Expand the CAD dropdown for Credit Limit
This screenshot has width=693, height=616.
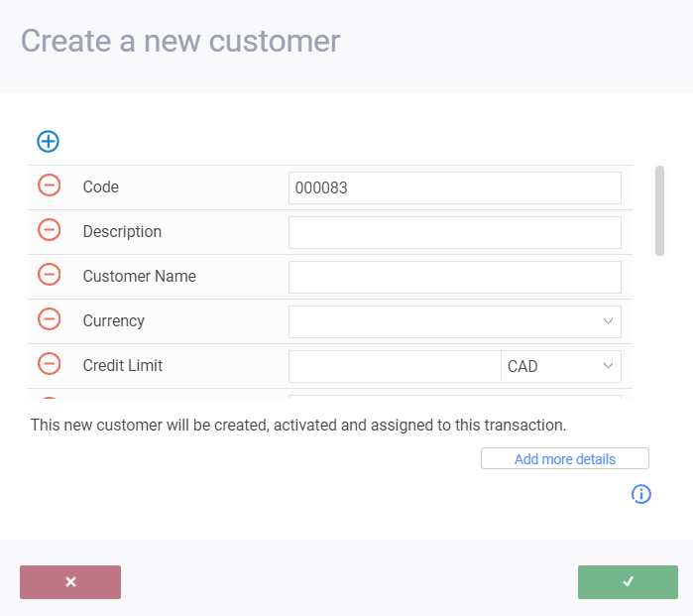[x=561, y=366]
